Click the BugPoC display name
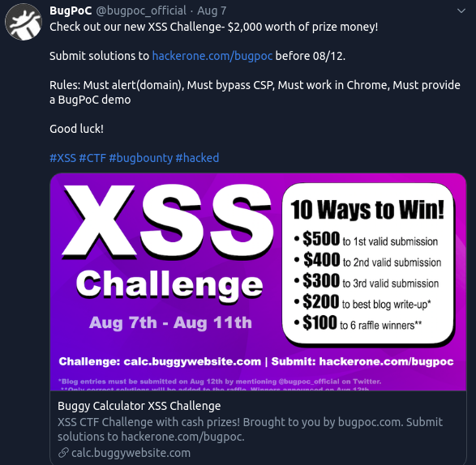This screenshot has height=465, width=476. click(71, 11)
